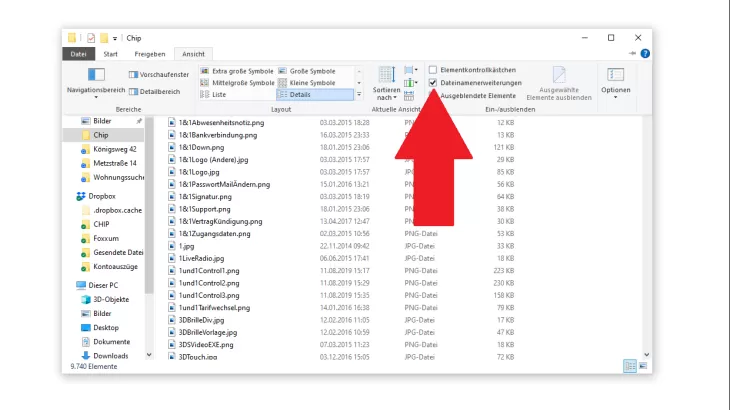Choose the Extra große Symbole layout
The image size is (730, 410).
click(236, 71)
